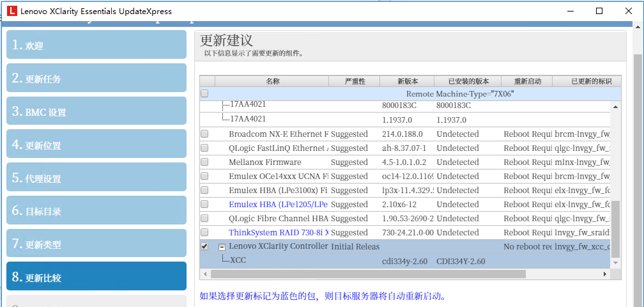Check the Broadcom NX-E Ethernet row checkbox
Image resolution: width=644 pixels, height=307 pixels.
coord(204,134)
